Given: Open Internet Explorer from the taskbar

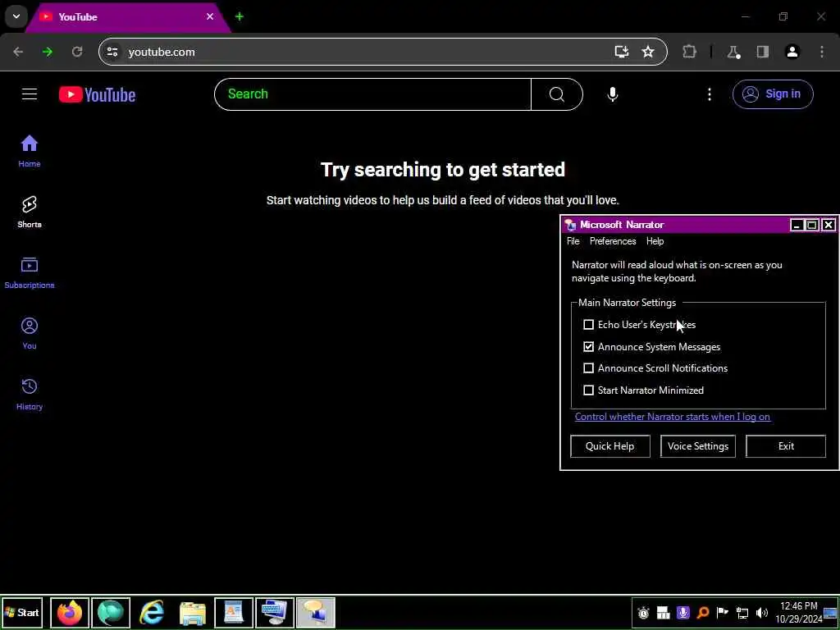Looking at the screenshot, I should click(x=152, y=612).
